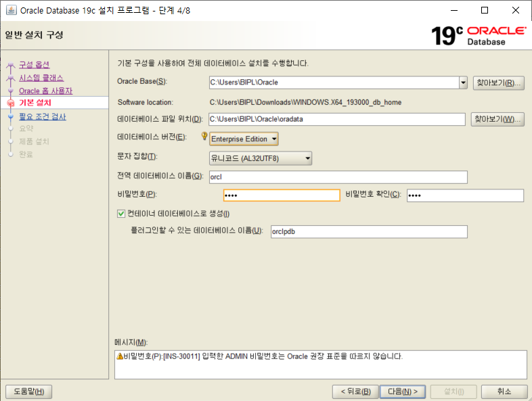Click the 찾아보기(W) browse button
Viewport: 532px width, 401px height.
point(497,119)
